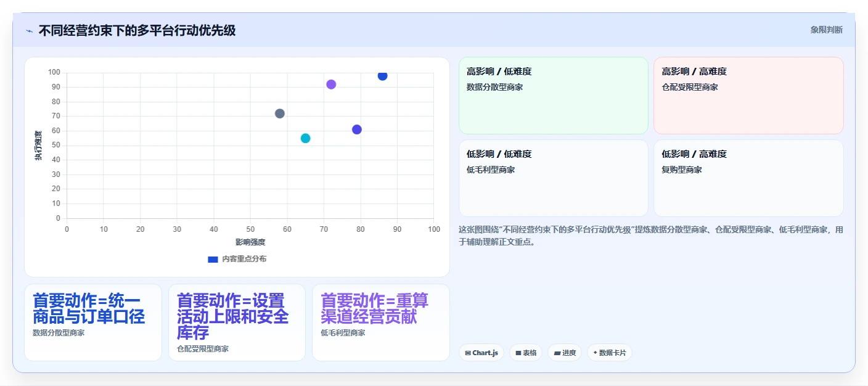Select the Chart.js chip

(481, 353)
